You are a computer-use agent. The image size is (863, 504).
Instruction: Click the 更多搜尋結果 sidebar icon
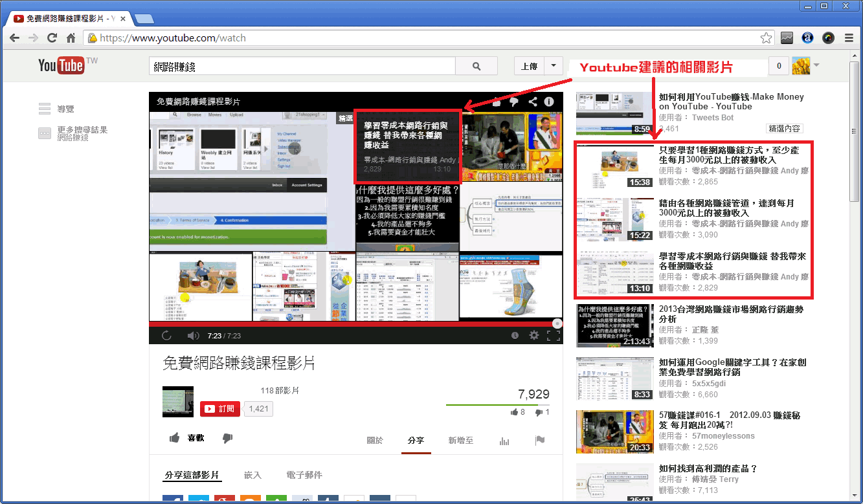[x=44, y=133]
